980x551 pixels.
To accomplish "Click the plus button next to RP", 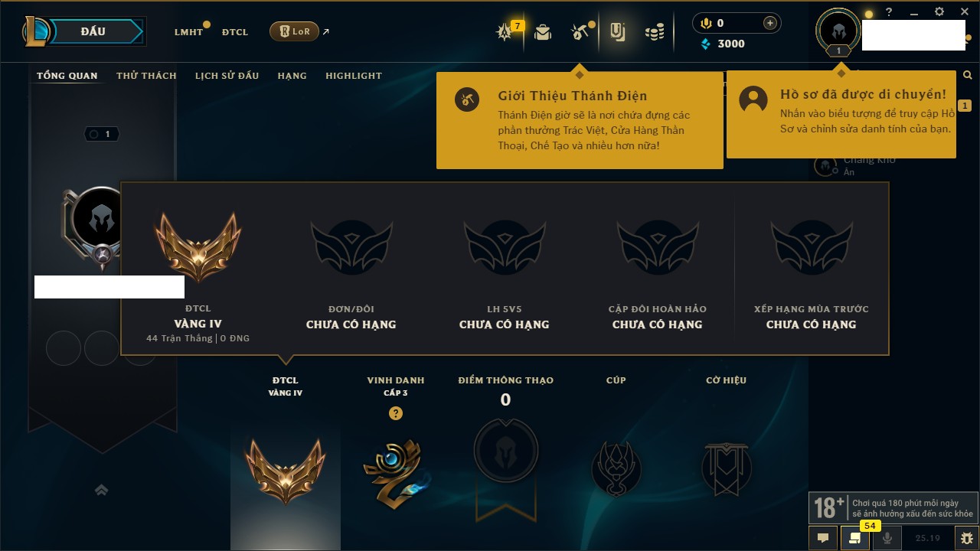I will click(770, 24).
